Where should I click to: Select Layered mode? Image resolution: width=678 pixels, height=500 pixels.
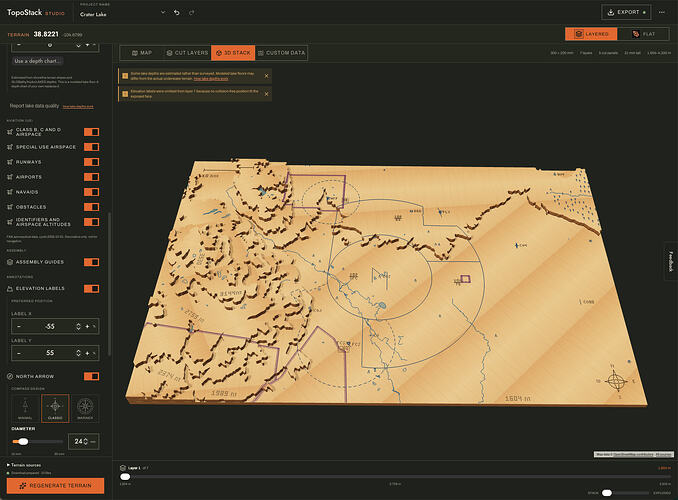tap(591, 34)
